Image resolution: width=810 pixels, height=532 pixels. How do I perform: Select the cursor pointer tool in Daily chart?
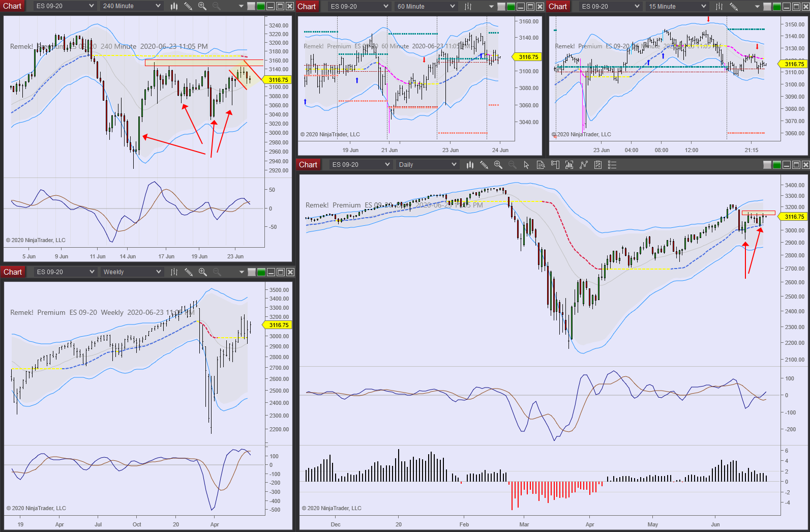click(x=526, y=165)
